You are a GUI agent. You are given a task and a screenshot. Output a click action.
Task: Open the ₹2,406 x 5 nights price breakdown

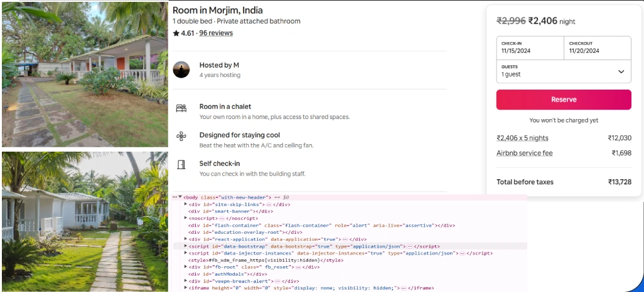(x=522, y=138)
